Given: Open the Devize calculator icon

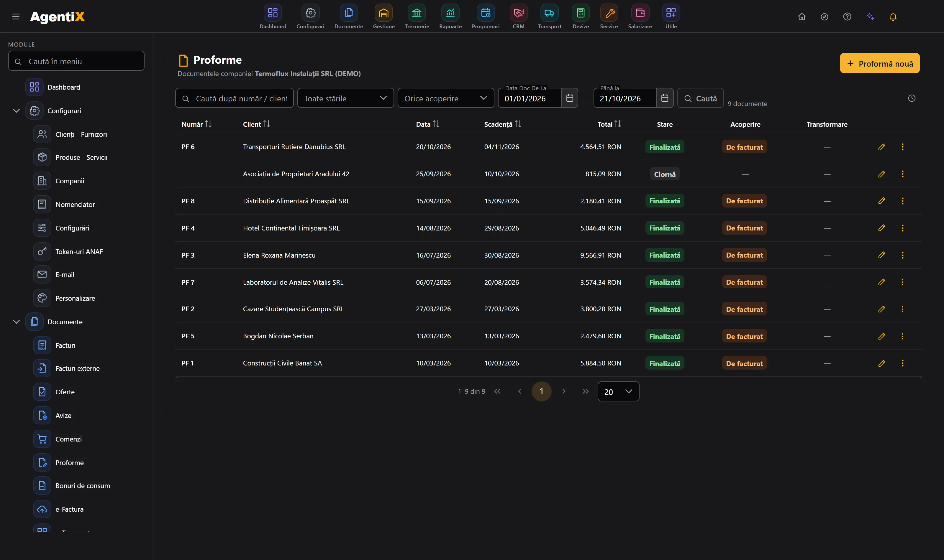Looking at the screenshot, I should [580, 13].
